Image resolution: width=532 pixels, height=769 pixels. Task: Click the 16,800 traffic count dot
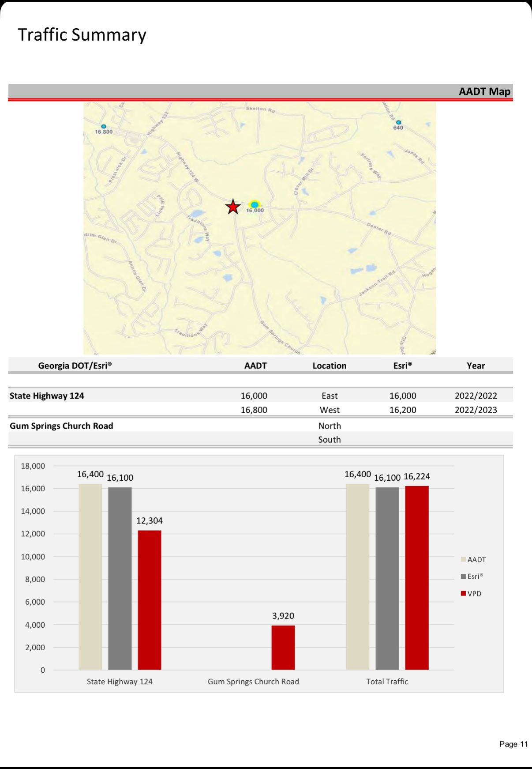tap(104, 127)
